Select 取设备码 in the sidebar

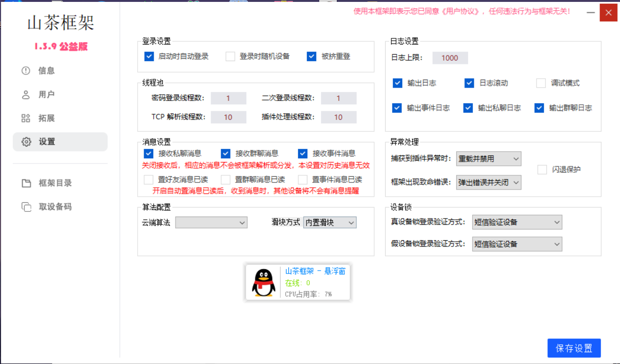(x=60, y=207)
